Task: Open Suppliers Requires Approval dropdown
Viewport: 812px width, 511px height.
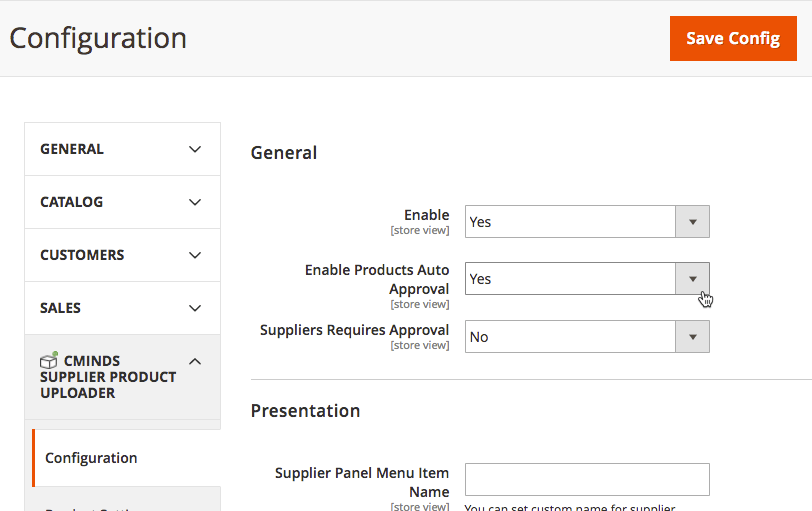Action: [x=692, y=337]
